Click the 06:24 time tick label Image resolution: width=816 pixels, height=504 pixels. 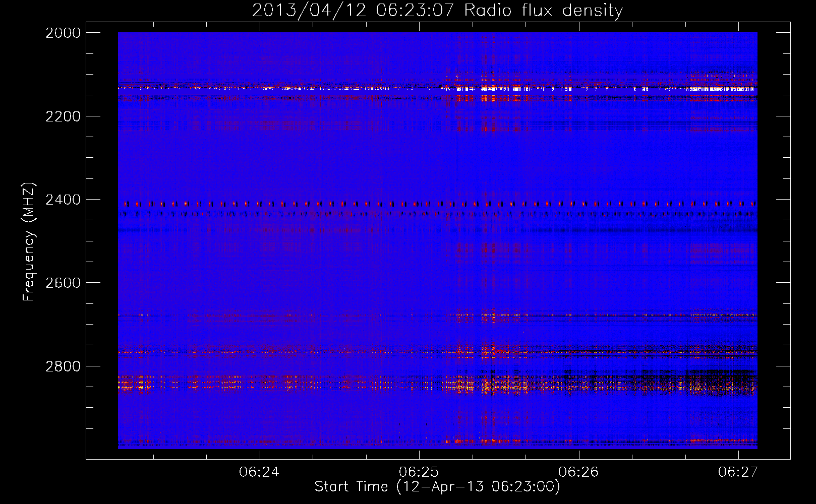[x=259, y=472]
